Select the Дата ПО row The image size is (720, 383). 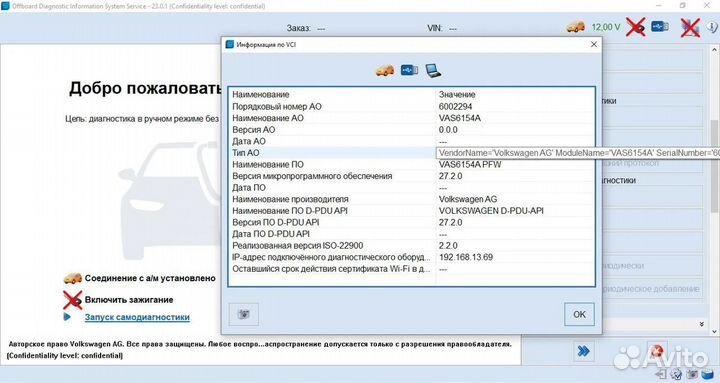click(x=411, y=188)
